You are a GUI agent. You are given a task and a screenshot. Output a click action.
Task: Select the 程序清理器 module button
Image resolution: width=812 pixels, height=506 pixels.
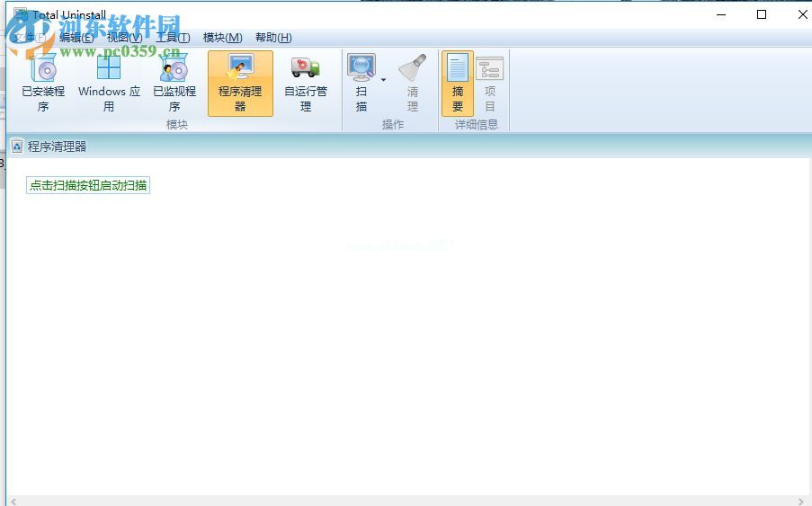[240, 84]
